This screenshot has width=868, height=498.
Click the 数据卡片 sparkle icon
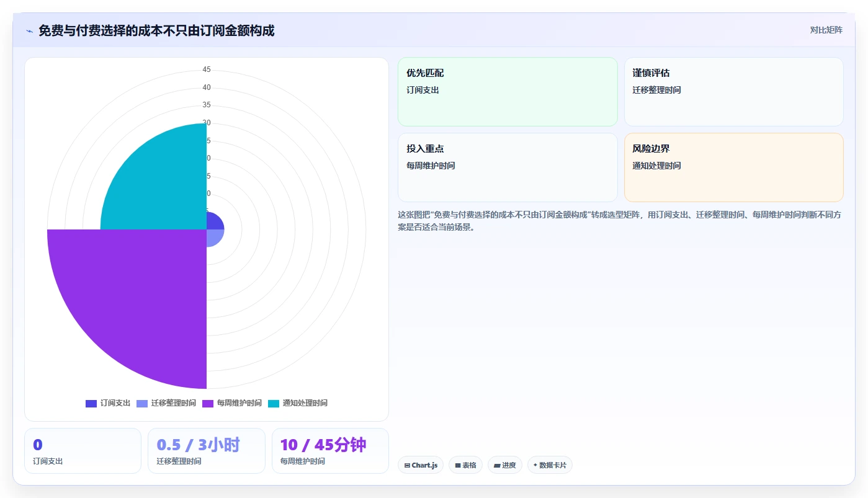[535, 465]
